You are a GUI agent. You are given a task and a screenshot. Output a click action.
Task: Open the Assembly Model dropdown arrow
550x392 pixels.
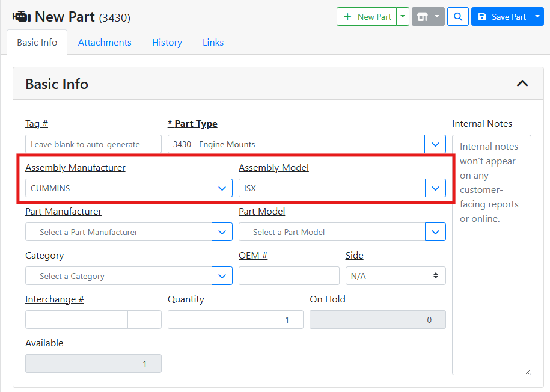435,188
